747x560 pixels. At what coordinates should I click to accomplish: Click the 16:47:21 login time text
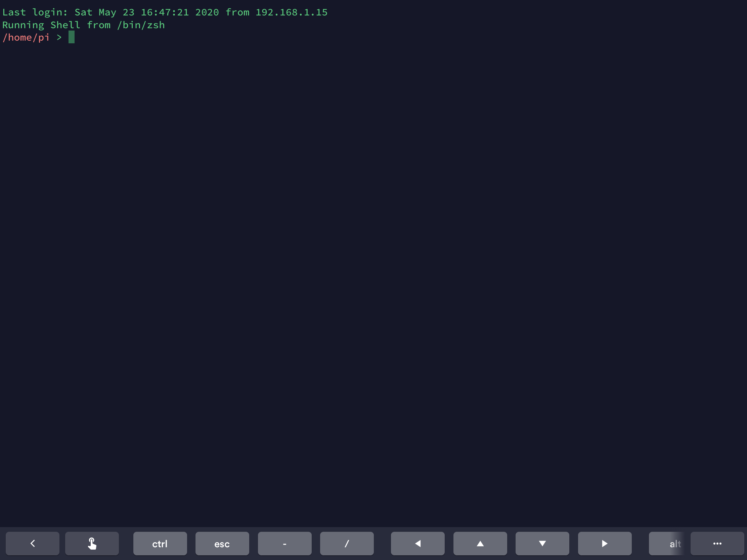(165, 12)
